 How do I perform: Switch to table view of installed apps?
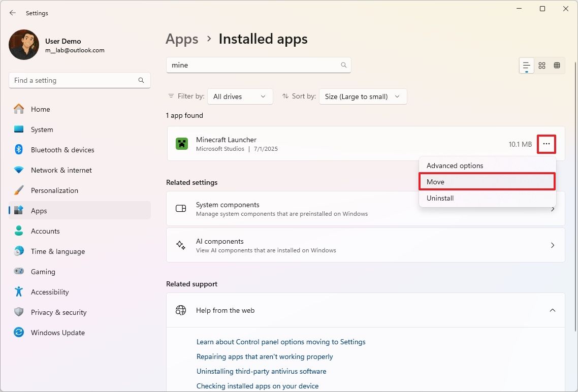coord(557,65)
